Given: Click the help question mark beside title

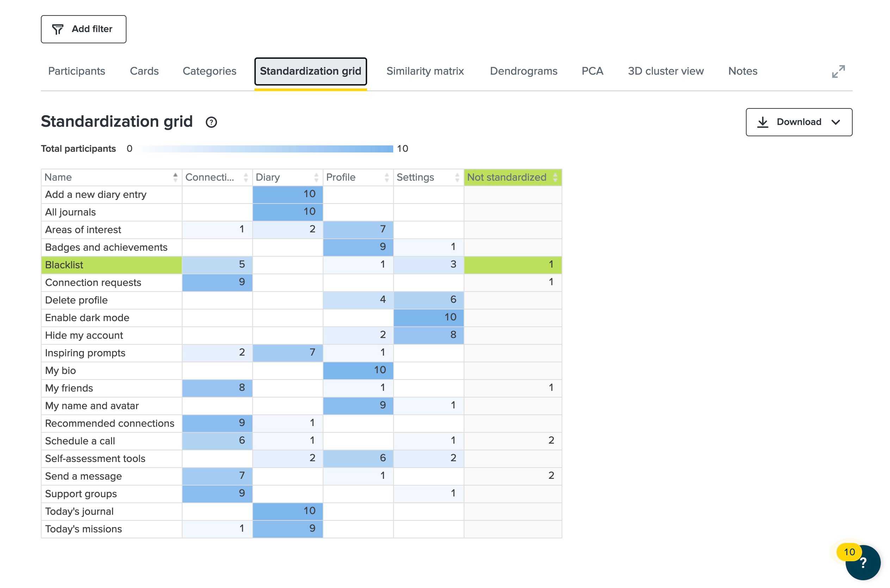Looking at the screenshot, I should click(211, 122).
